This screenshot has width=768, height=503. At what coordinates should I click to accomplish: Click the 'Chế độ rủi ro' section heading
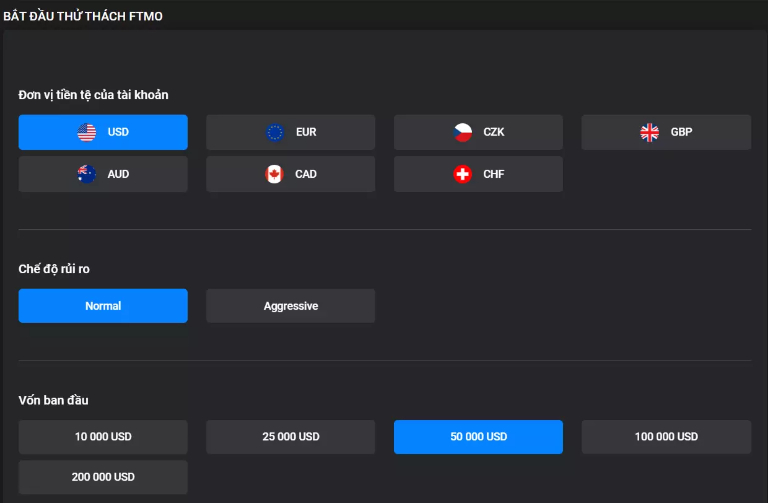tap(61, 269)
